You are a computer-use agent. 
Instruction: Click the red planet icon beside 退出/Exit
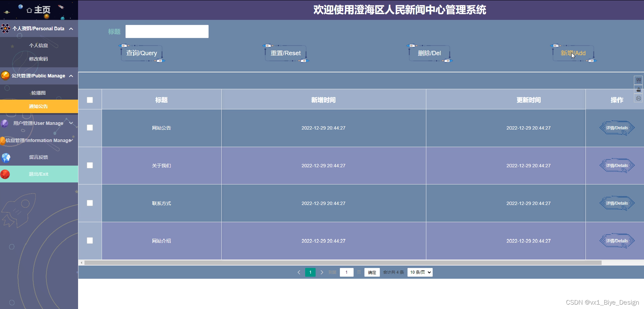5,174
